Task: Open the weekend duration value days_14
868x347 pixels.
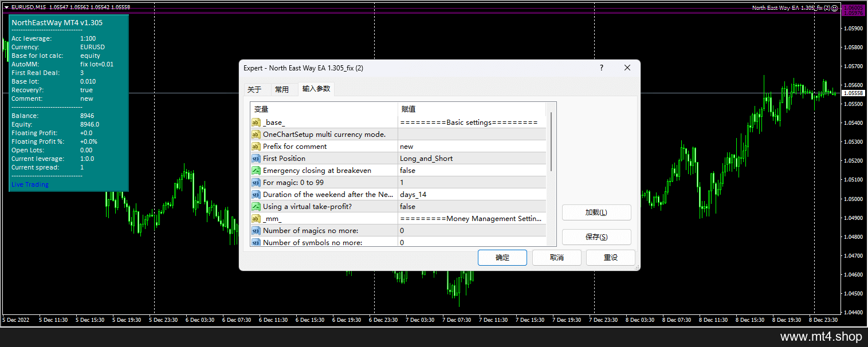Action: [x=472, y=195]
